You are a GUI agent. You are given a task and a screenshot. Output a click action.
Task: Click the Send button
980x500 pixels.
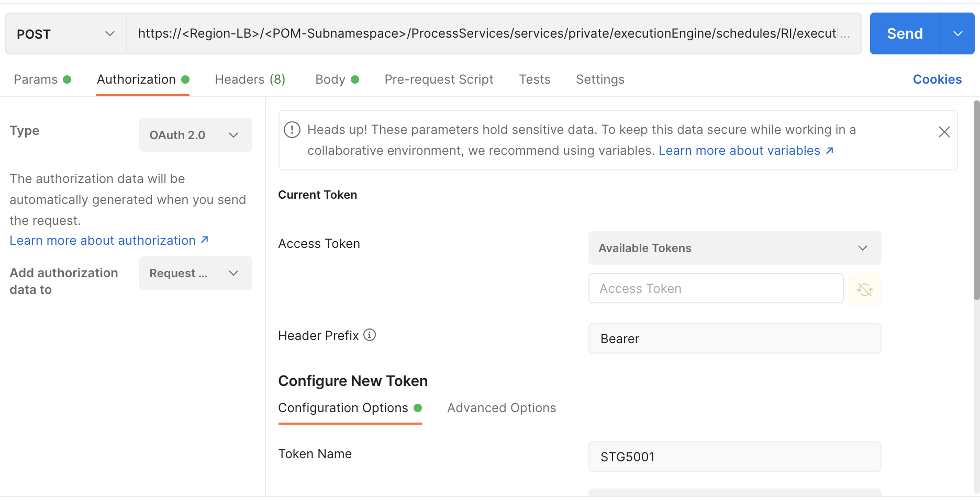point(904,33)
